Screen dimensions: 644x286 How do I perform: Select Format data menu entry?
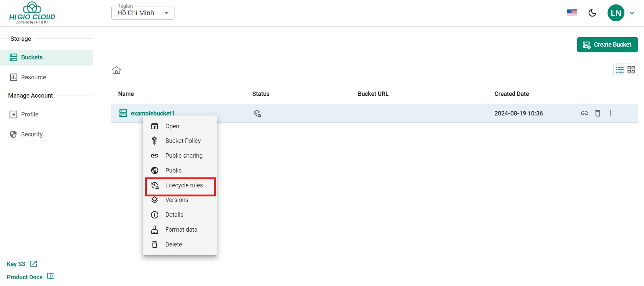pos(181,230)
